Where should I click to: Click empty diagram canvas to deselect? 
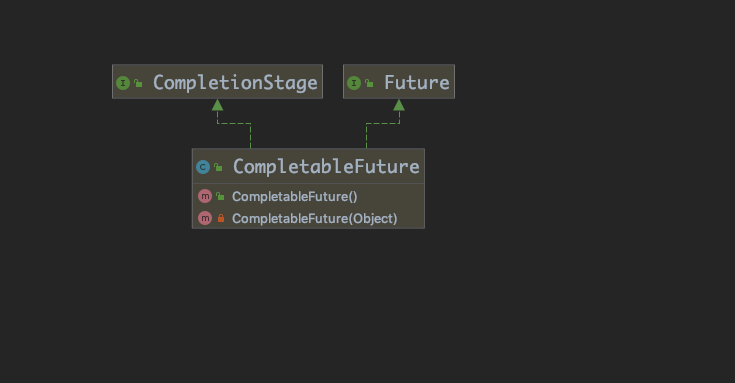coord(562,281)
